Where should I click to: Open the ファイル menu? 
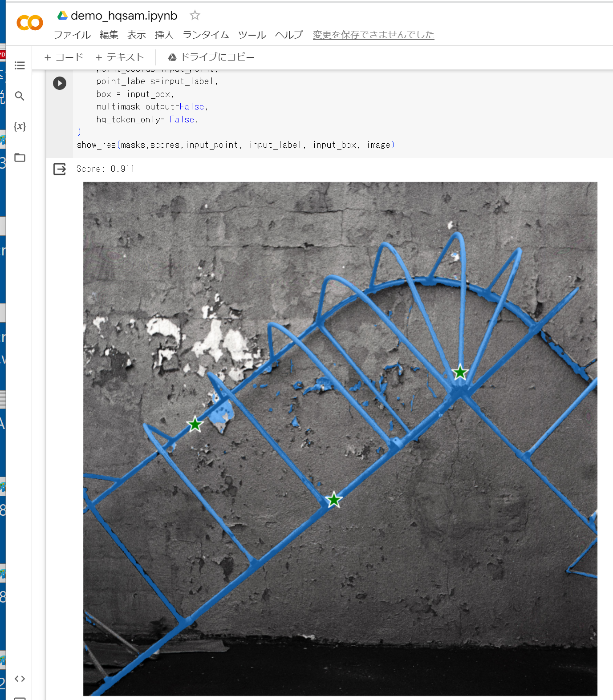coord(72,35)
